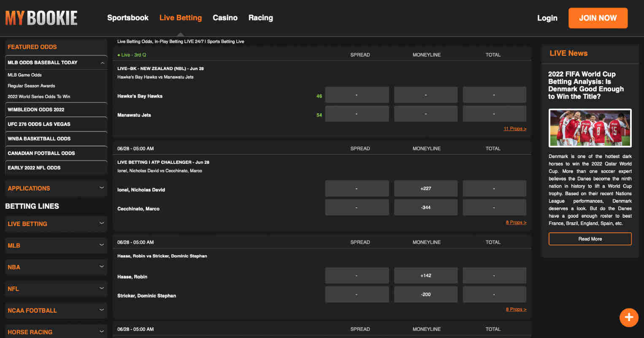The width and height of the screenshot is (644, 338).
Task: Expand the NFL betting lines chevron
Action: [x=102, y=288]
